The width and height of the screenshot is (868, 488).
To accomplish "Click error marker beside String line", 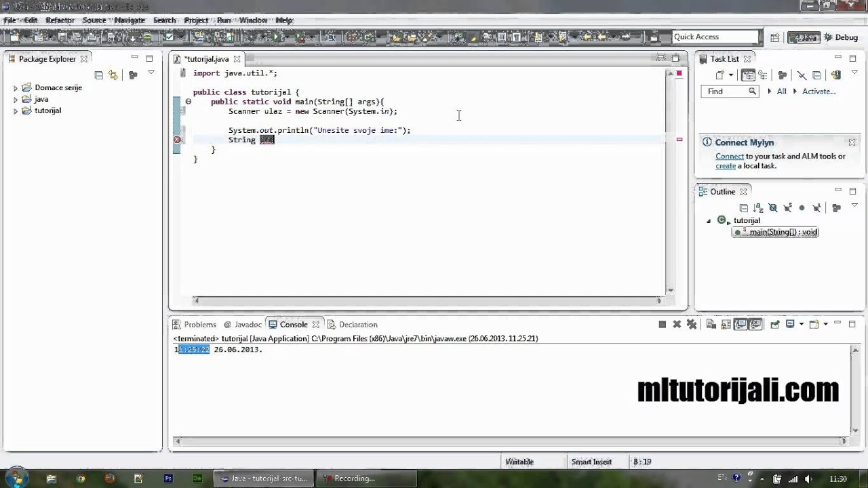I will [177, 140].
